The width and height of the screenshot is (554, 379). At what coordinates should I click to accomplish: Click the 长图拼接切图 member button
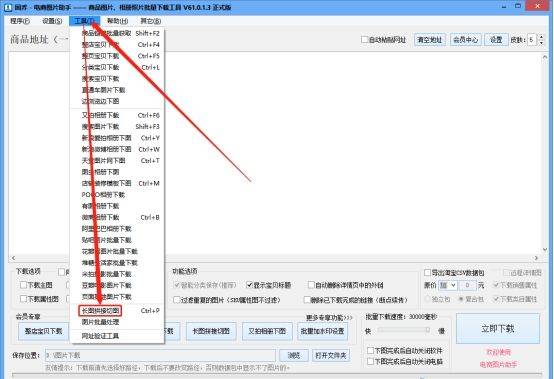[x=211, y=331]
